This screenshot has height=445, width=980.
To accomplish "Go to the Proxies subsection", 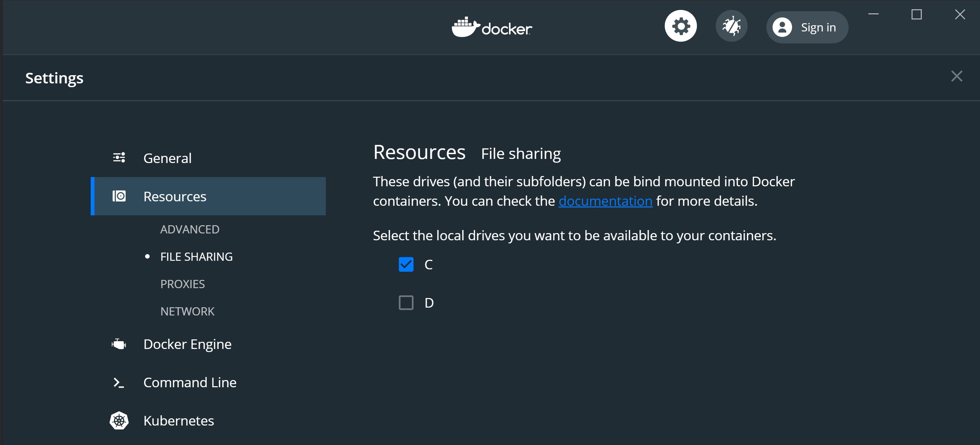I will 182,284.
